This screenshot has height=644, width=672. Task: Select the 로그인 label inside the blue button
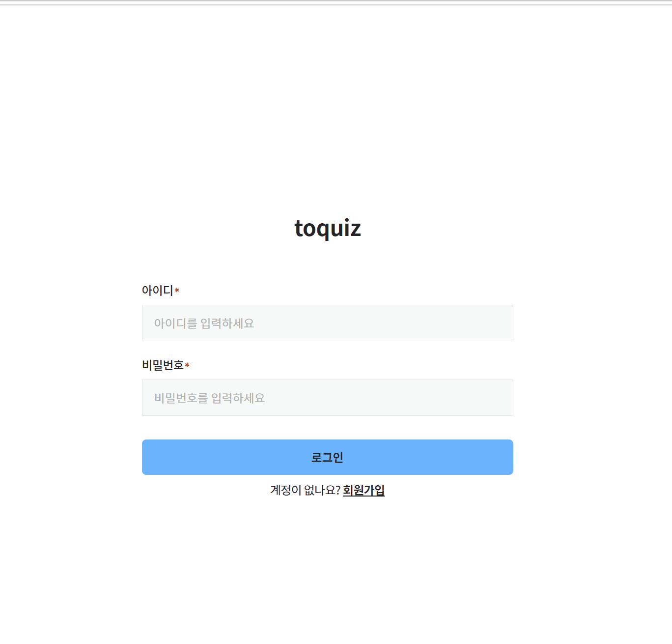pos(327,458)
